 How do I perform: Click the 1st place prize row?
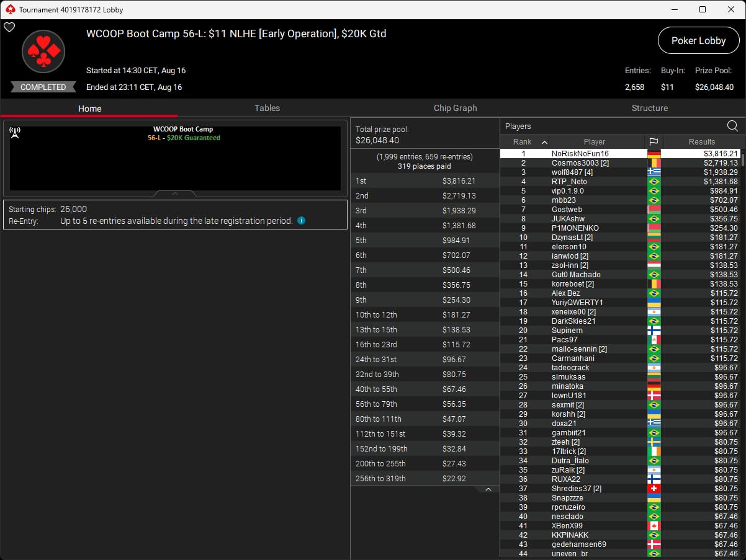click(x=425, y=180)
